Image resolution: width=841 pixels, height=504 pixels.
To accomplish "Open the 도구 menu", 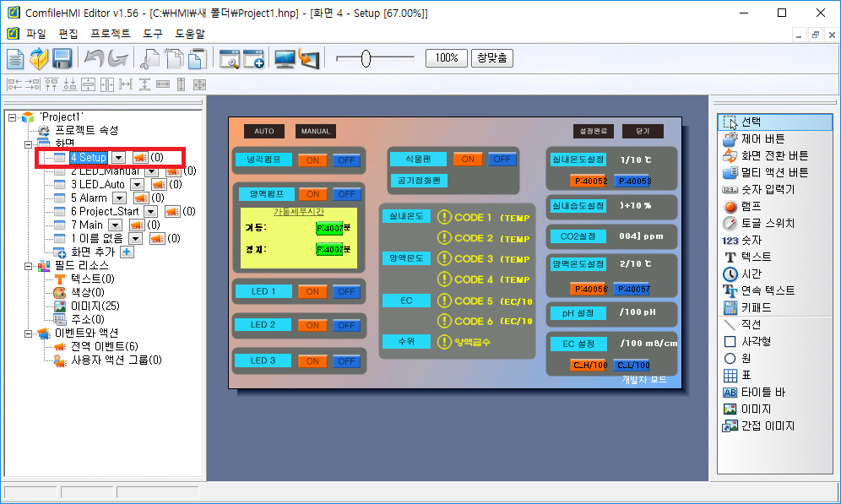I will pyautogui.click(x=153, y=34).
